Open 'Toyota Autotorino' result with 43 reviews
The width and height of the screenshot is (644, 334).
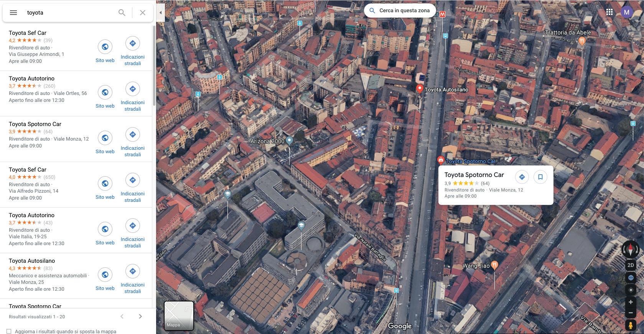coord(31,215)
